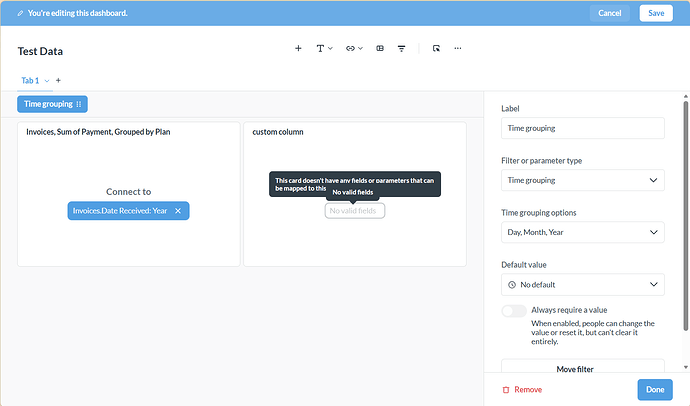Screen dimensions: 690x406
Task: Click the red Remove filter link
Action: (x=522, y=390)
